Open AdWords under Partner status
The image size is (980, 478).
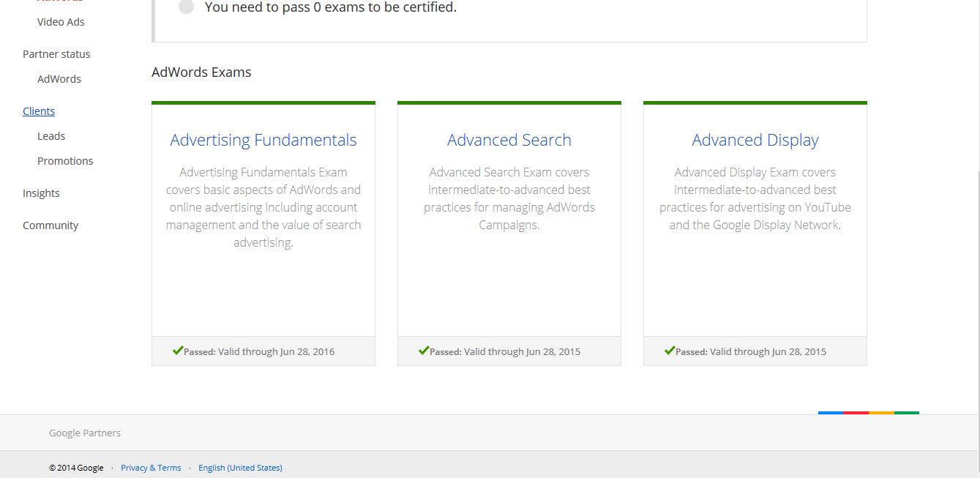tap(59, 79)
